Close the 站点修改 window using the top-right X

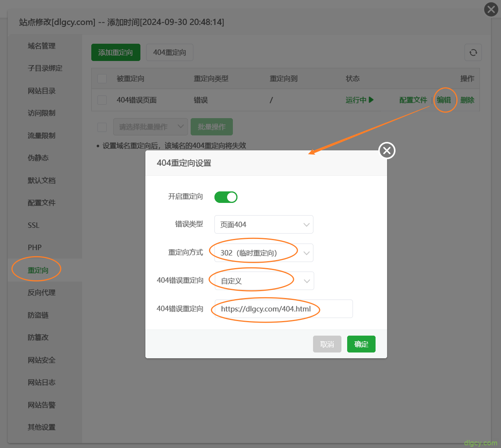(x=491, y=9)
